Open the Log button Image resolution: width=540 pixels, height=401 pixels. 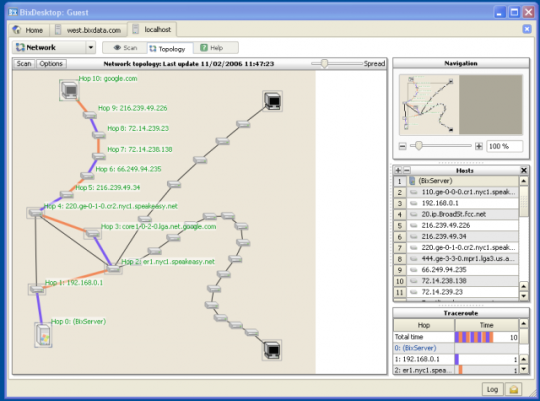pos(492,389)
